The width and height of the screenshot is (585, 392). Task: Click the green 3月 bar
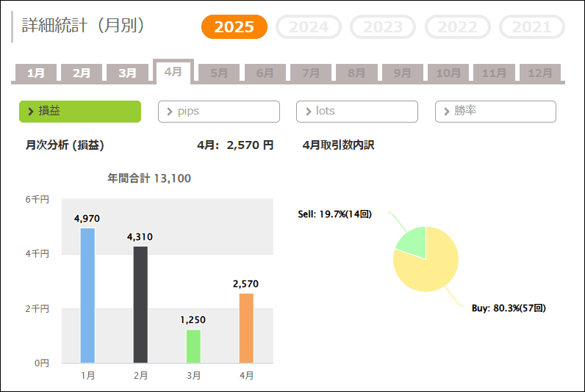(193, 346)
